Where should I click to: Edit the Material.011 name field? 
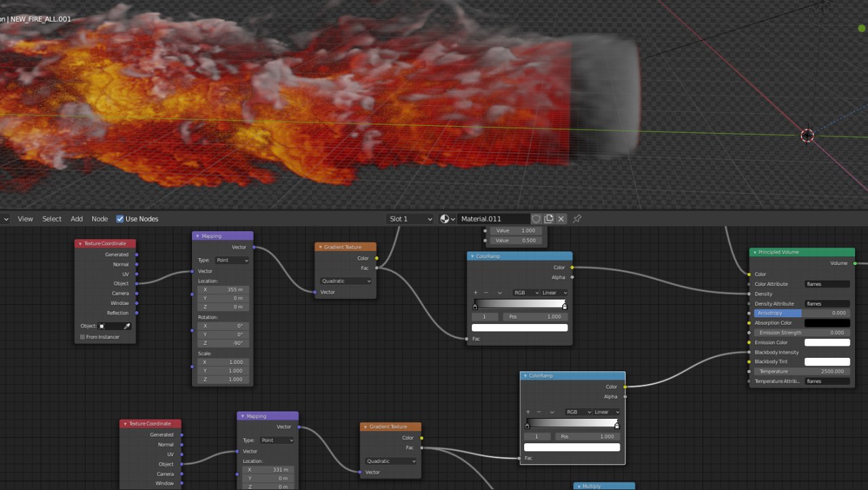click(493, 219)
